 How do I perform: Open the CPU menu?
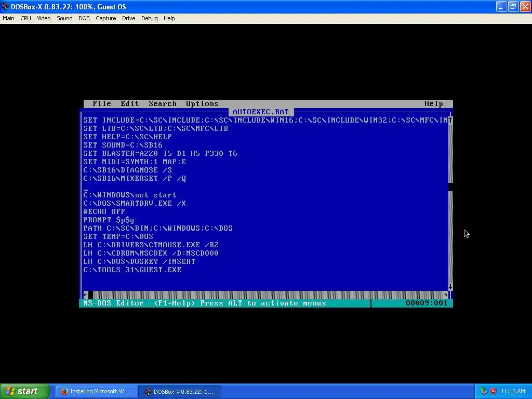pyautogui.click(x=25, y=18)
